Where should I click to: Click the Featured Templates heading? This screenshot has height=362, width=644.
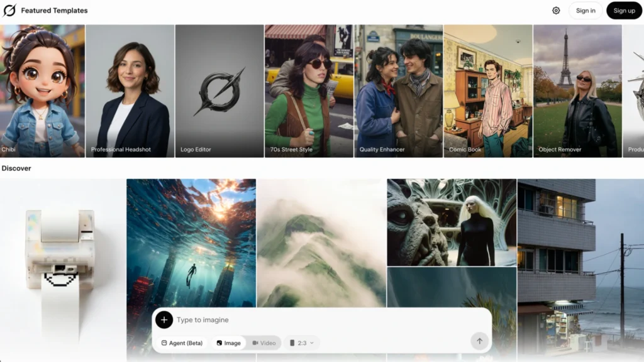54,11
